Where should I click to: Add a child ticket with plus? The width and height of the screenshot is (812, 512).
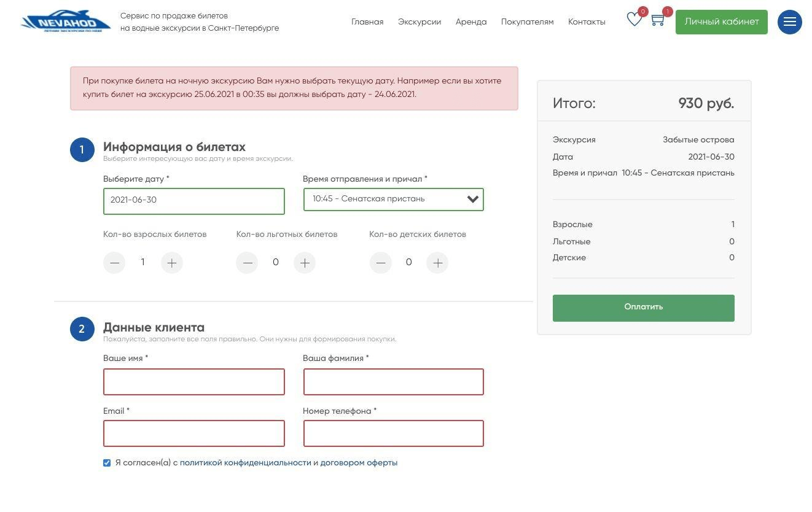point(437,263)
